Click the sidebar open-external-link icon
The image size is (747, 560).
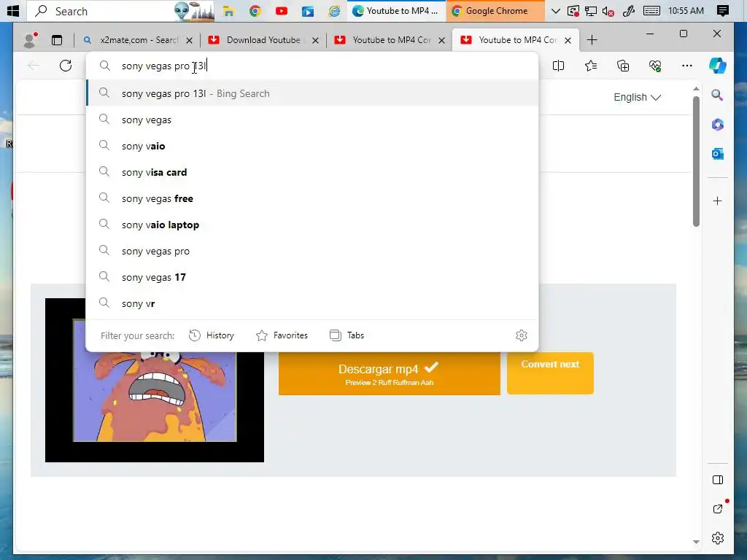tap(718, 509)
